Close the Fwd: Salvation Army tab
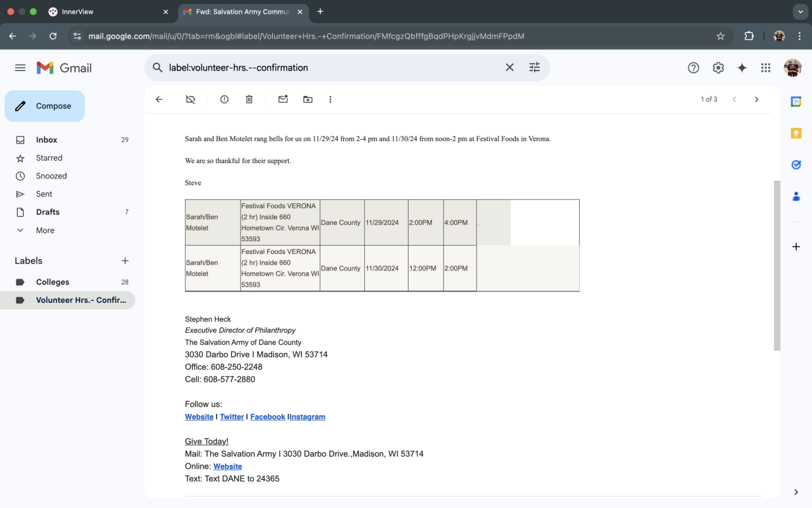The height and width of the screenshot is (508, 812). click(300, 11)
